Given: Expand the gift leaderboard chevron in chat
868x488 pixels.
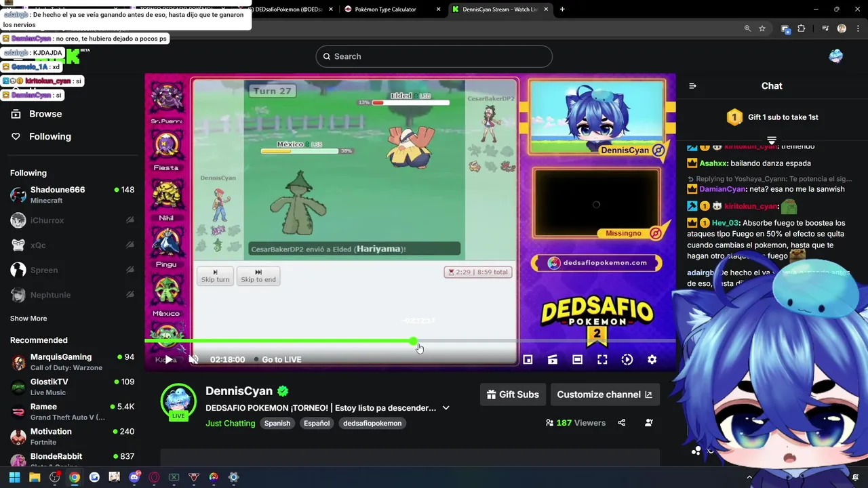Looking at the screenshot, I should (772, 140).
